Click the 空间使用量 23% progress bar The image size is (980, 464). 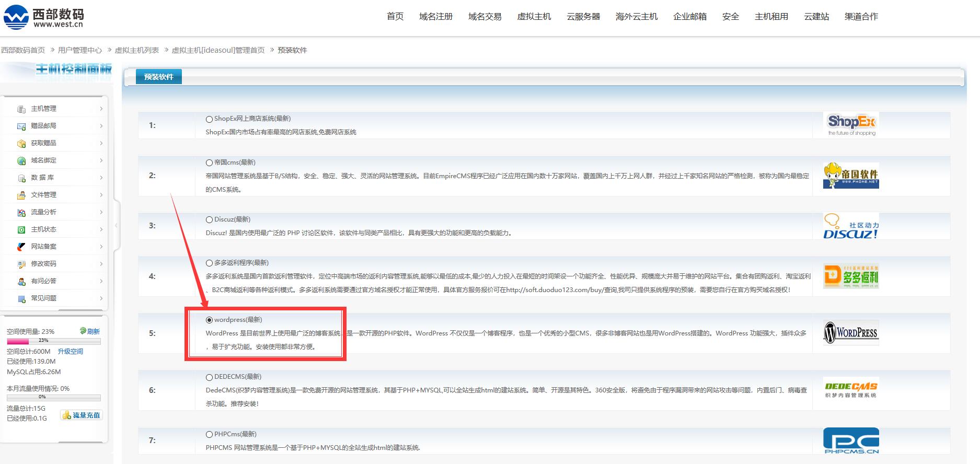pos(54,341)
